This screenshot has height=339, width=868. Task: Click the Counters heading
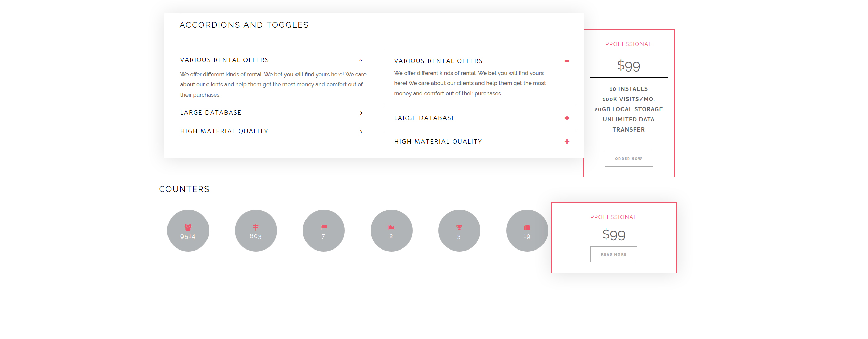[184, 189]
